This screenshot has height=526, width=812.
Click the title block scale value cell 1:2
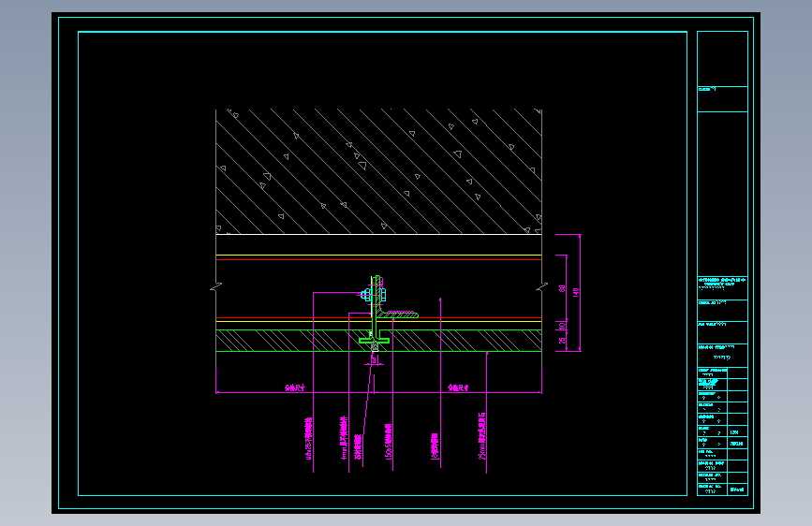pyautogui.click(x=735, y=432)
